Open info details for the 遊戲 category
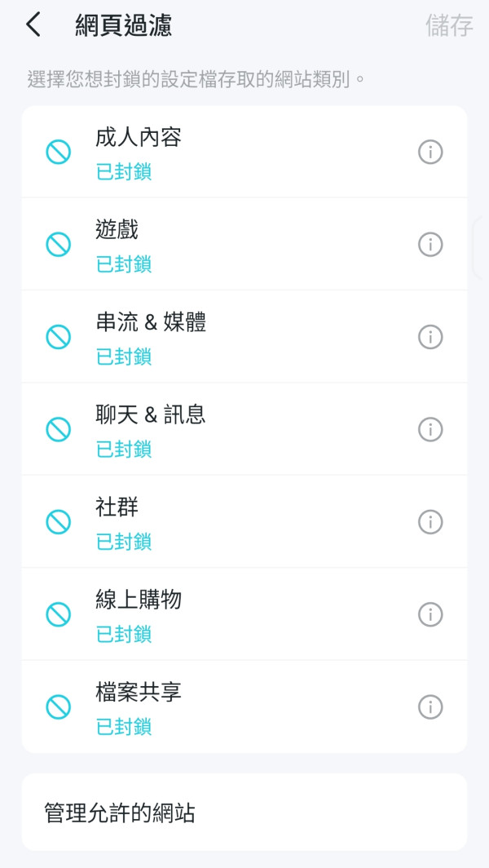The height and width of the screenshot is (868, 489). point(430,244)
